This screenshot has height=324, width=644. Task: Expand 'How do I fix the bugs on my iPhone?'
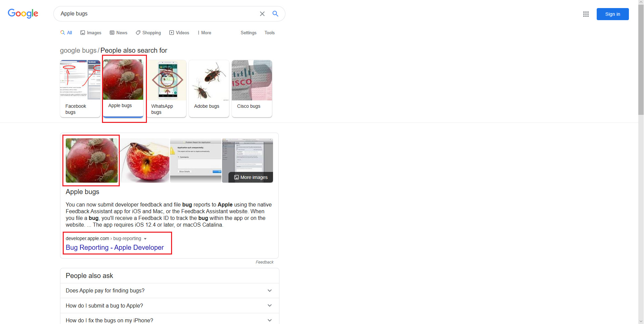click(169, 320)
